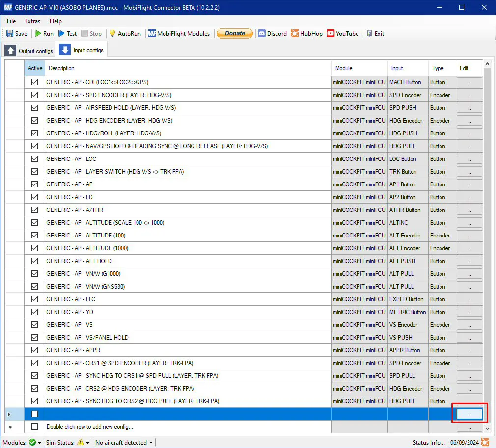
Task: Sort by the Active column header
Action: pos(35,68)
